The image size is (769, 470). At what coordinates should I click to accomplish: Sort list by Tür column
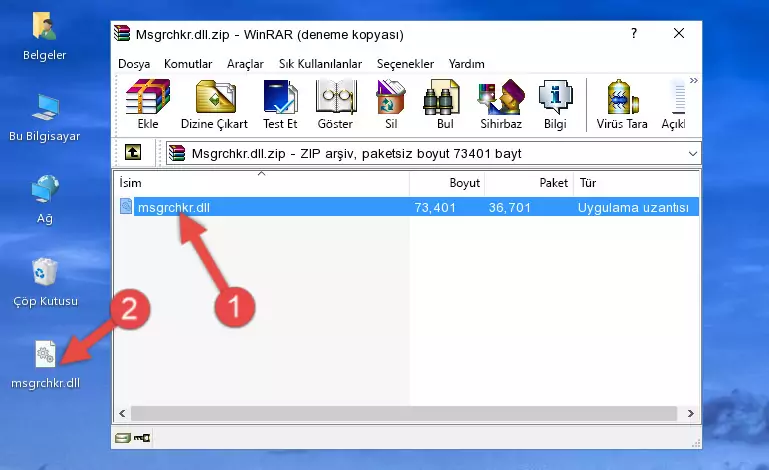[636, 183]
